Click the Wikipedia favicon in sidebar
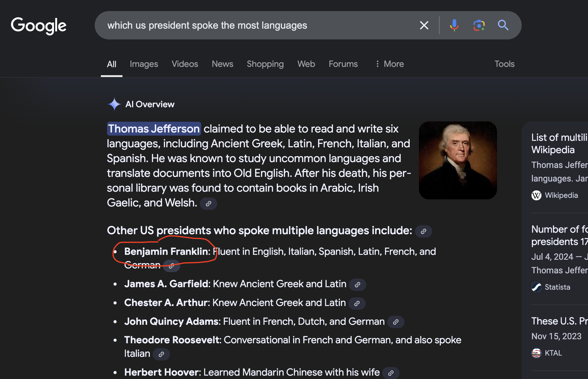This screenshot has height=379, width=588. pyautogui.click(x=536, y=195)
